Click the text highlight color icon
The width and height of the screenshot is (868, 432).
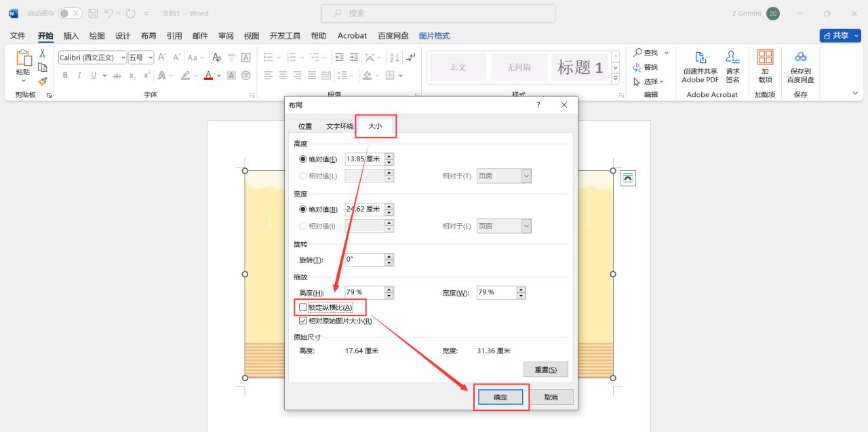pos(185,75)
